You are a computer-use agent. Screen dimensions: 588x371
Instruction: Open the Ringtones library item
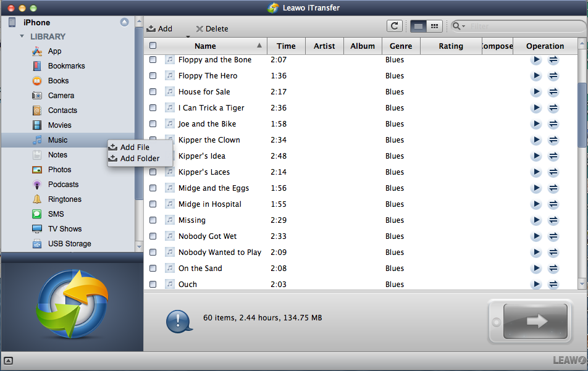click(64, 199)
